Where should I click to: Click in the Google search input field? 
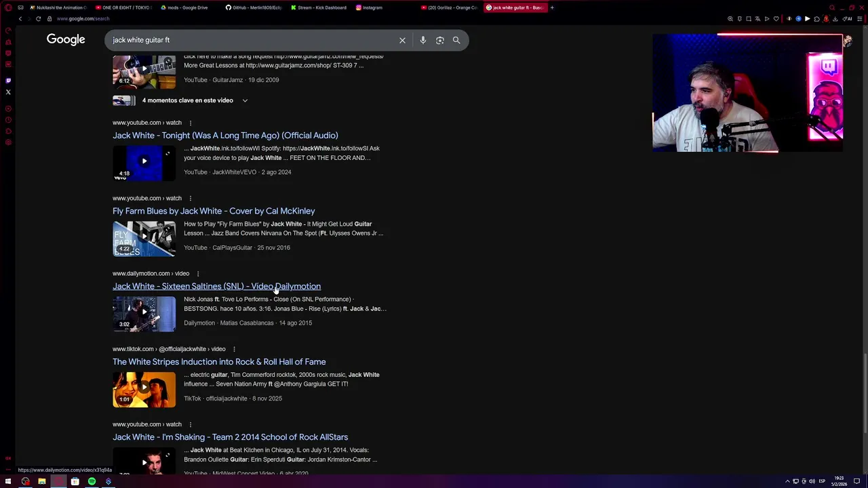tap(251, 40)
